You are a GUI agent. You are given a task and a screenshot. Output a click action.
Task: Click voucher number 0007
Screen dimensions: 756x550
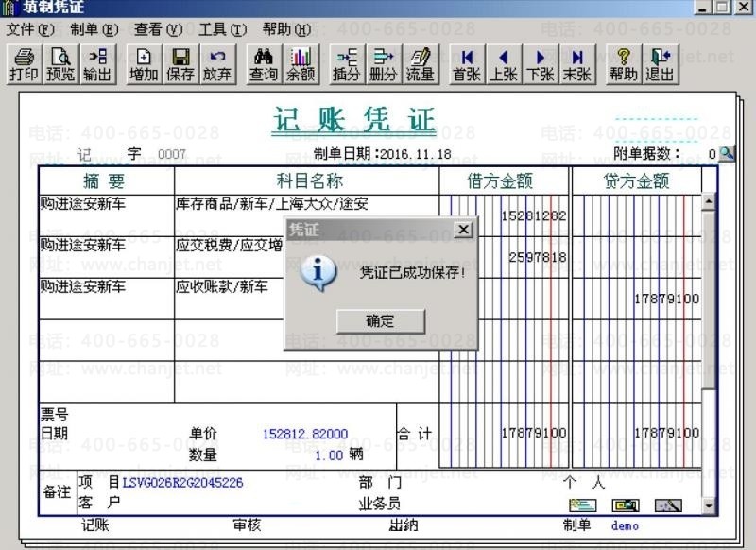click(172, 154)
